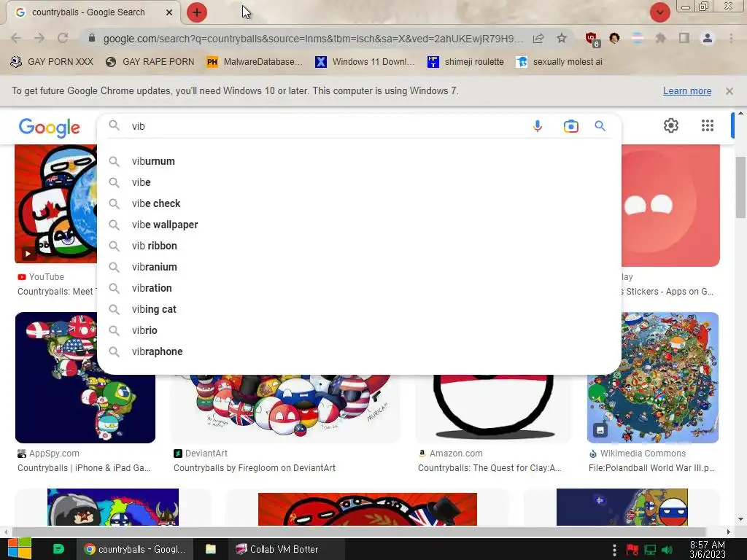Open the Extensions puzzle piece icon

pyautogui.click(x=660, y=38)
